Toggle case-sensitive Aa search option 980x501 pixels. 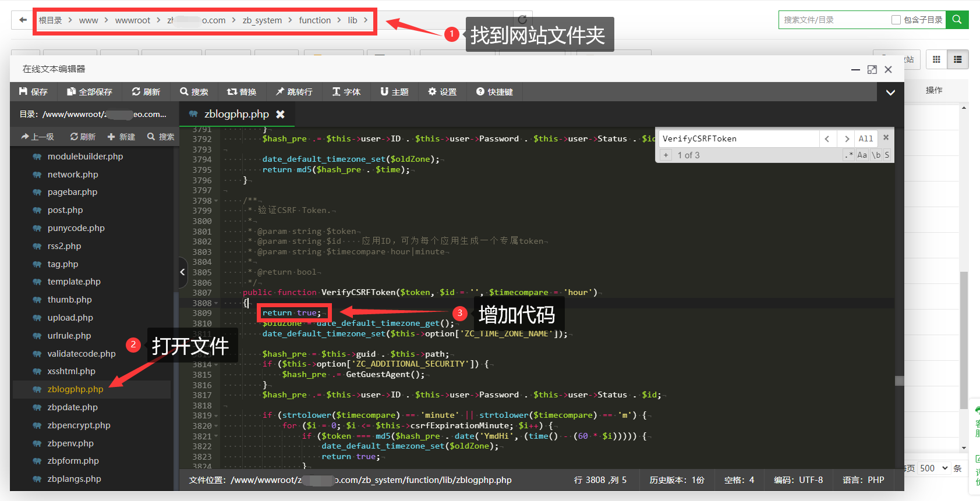pyautogui.click(x=862, y=155)
